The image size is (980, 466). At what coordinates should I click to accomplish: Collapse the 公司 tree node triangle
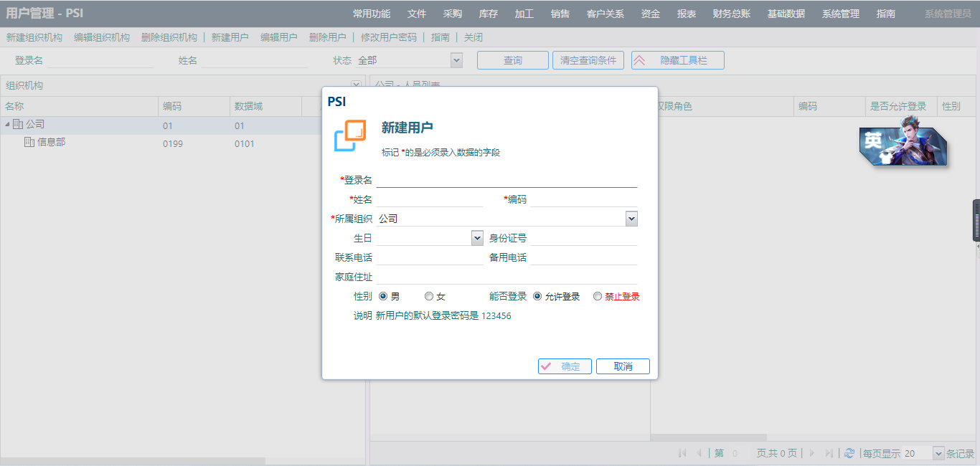pyautogui.click(x=7, y=125)
